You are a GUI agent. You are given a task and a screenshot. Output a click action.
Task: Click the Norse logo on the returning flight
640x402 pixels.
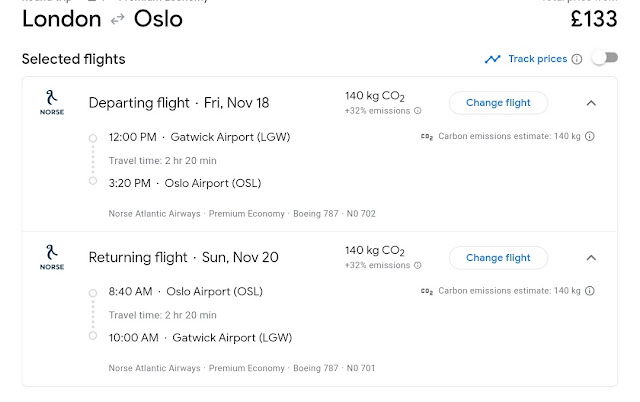tap(52, 258)
